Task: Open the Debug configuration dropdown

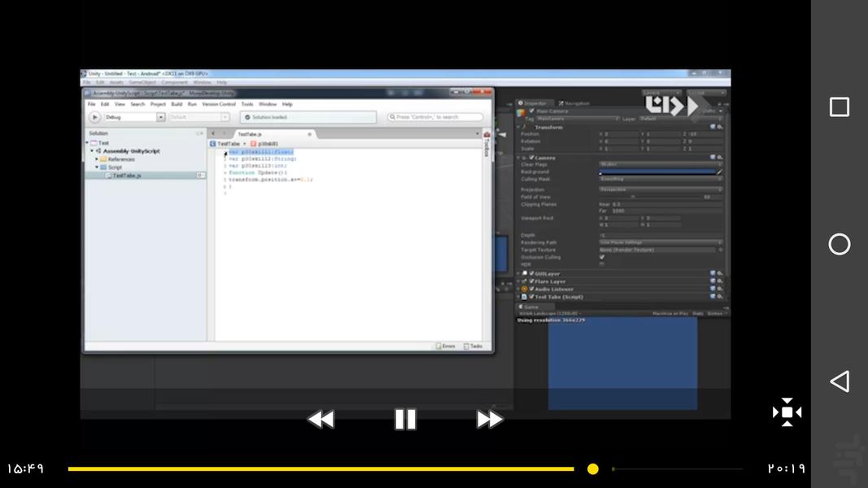Action: point(134,117)
